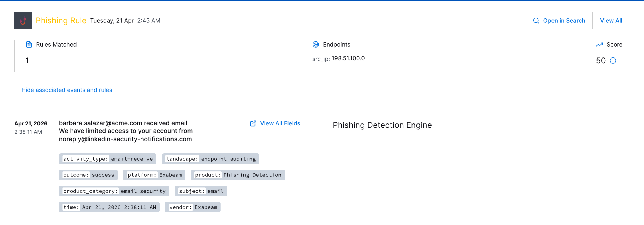Open the score info circle icon

(x=613, y=61)
